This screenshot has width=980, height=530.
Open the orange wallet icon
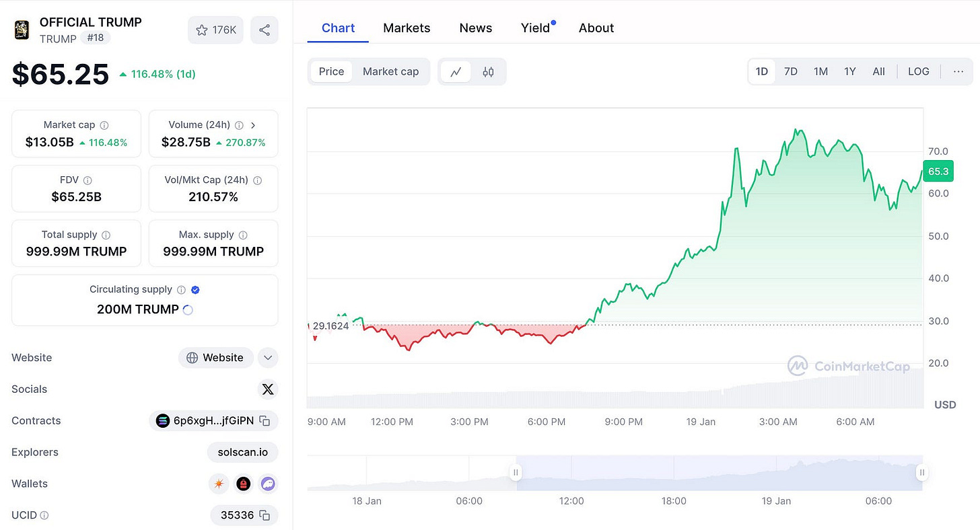pos(219,484)
